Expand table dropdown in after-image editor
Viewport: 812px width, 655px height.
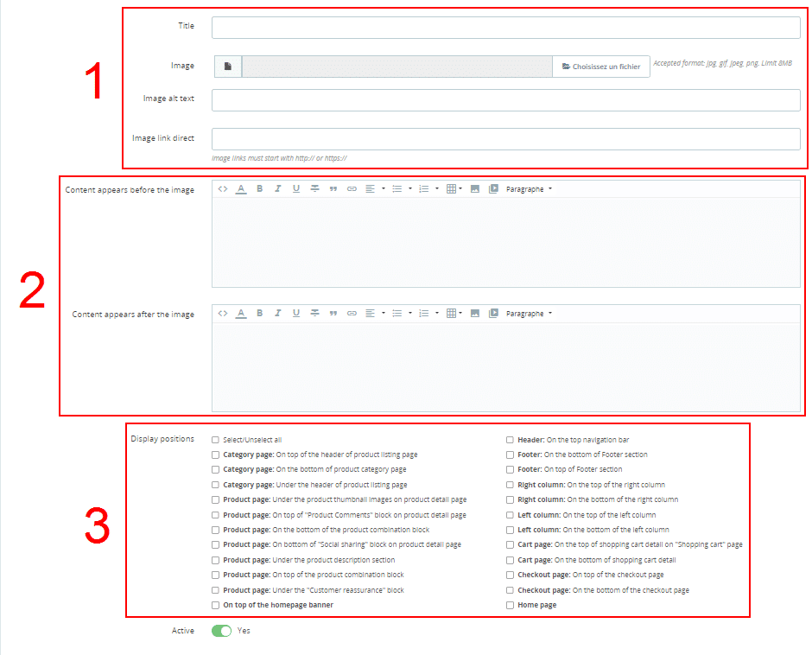454,314
